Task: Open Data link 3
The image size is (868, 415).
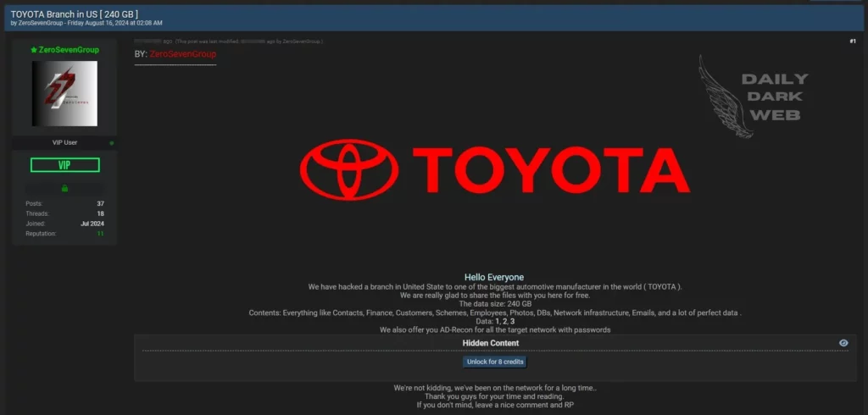Action: [x=512, y=322]
